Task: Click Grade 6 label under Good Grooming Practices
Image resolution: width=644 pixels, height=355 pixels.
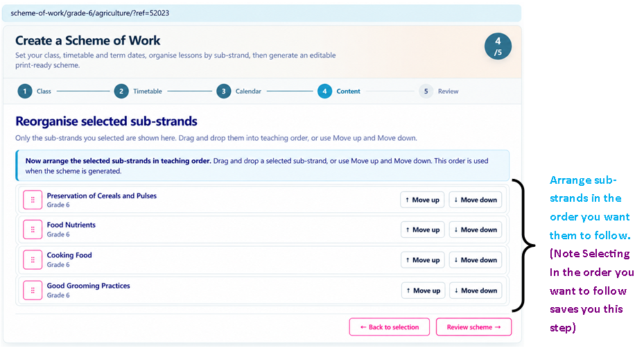Action: pyautogui.click(x=58, y=295)
